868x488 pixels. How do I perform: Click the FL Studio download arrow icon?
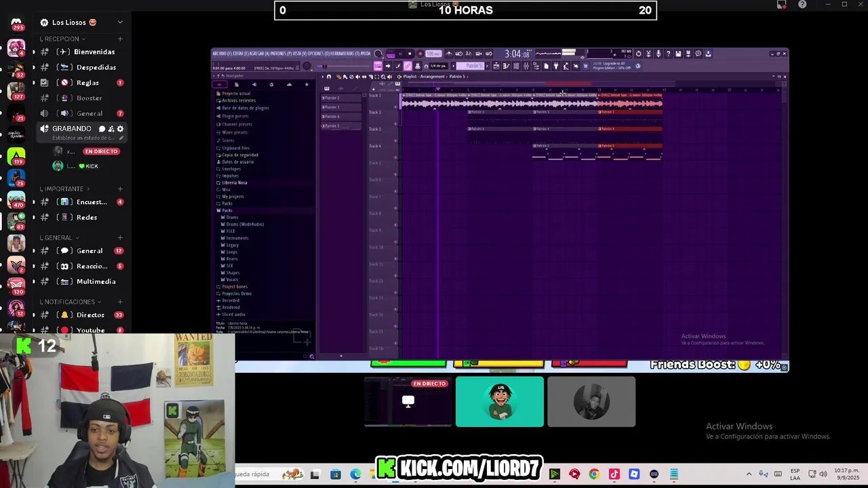pyautogui.click(x=708, y=54)
